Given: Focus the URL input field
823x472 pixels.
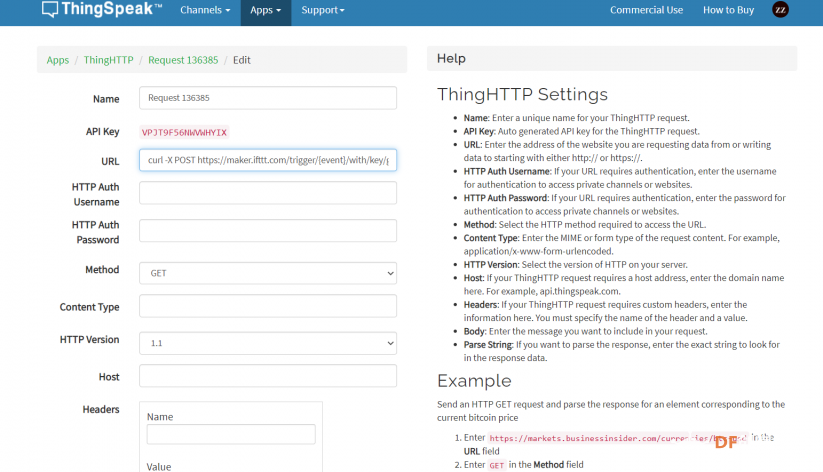Looking at the screenshot, I should click(x=268, y=160).
